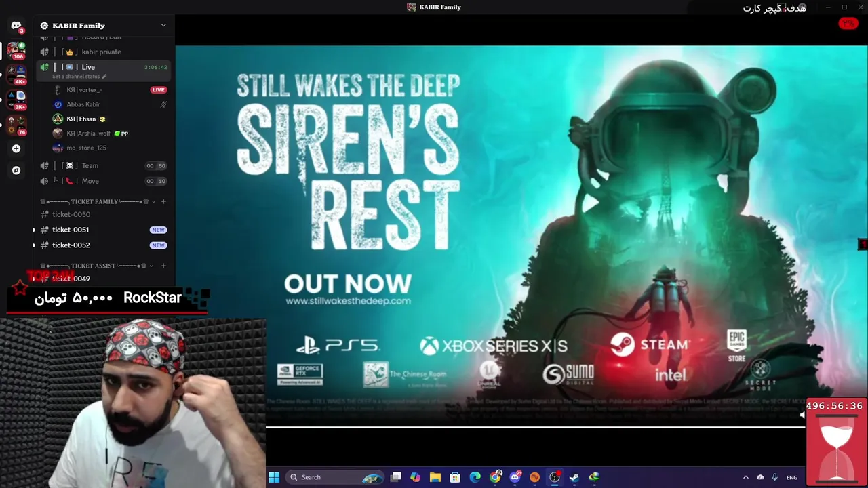Join the kabir private voice channel

(x=104, y=52)
